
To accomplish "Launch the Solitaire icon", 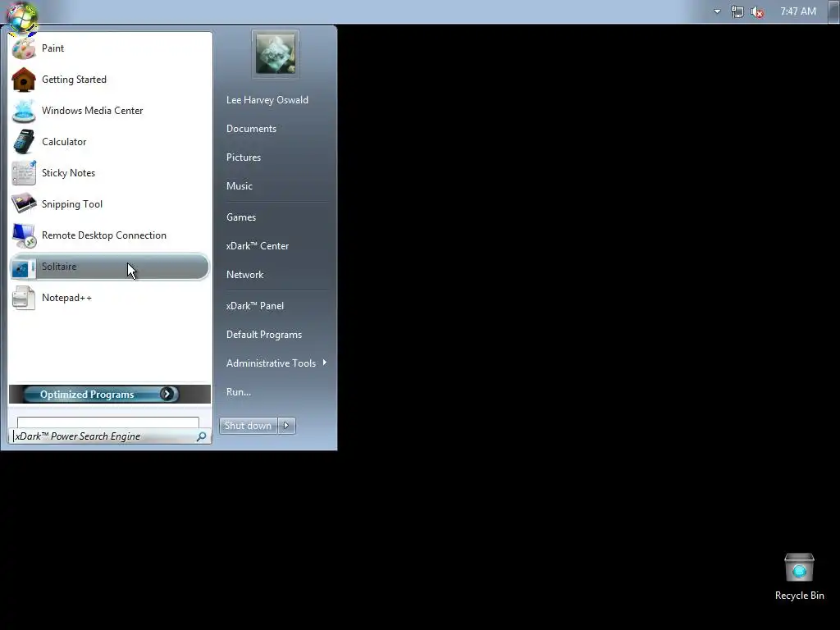I will pos(24,267).
